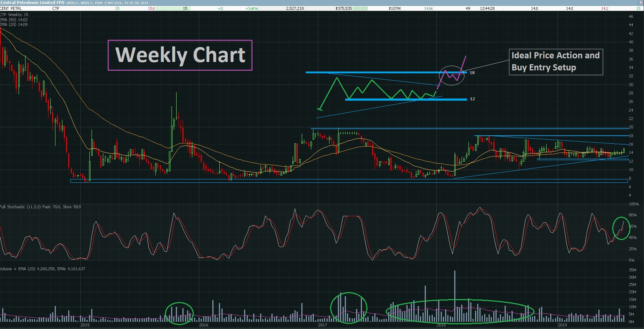This screenshot has width=644, height=329.
Task: Click the 2016 label on the time axis
Action: [204, 325]
